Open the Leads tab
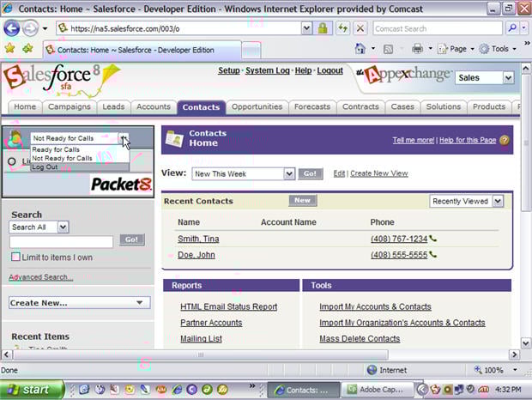Screen dimensions: 532x400 click(x=113, y=107)
